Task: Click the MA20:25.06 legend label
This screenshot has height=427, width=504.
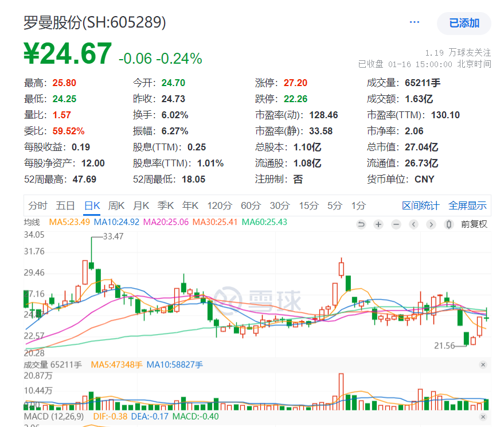Action: pyautogui.click(x=166, y=222)
